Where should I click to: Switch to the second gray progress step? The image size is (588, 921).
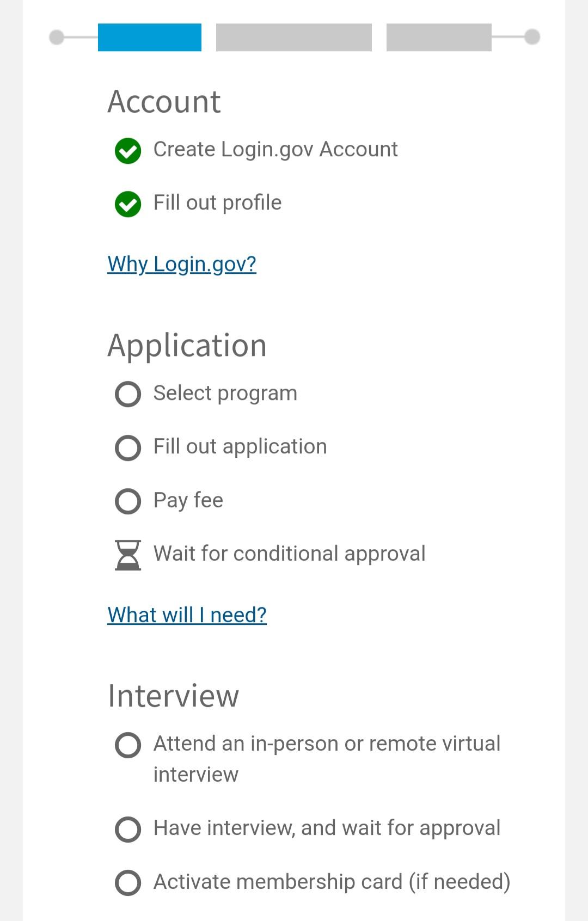pyautogui.click(x=293, y=38)
